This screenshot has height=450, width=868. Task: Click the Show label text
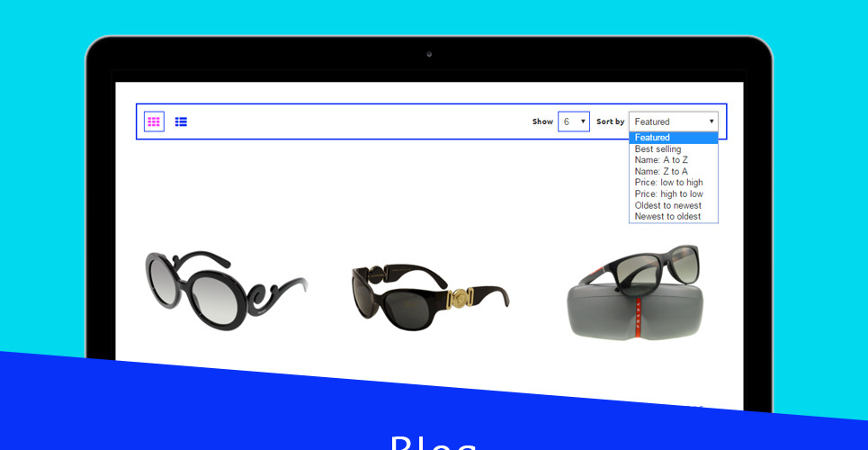click(542, 121)
